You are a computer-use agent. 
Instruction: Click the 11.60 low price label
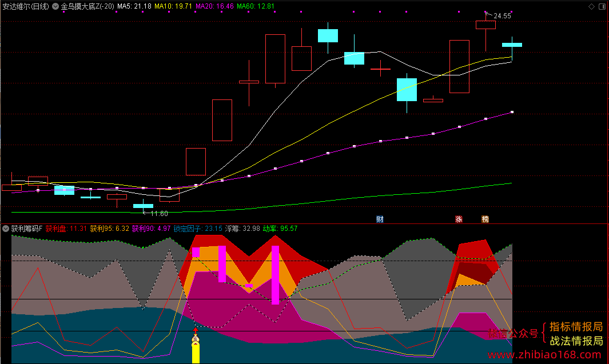[159, 214]
